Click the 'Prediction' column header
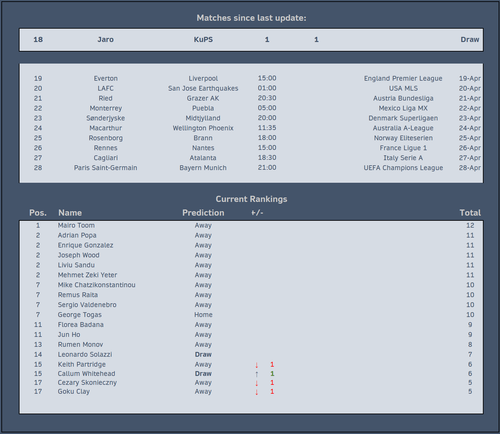 [x=203, y=213]
